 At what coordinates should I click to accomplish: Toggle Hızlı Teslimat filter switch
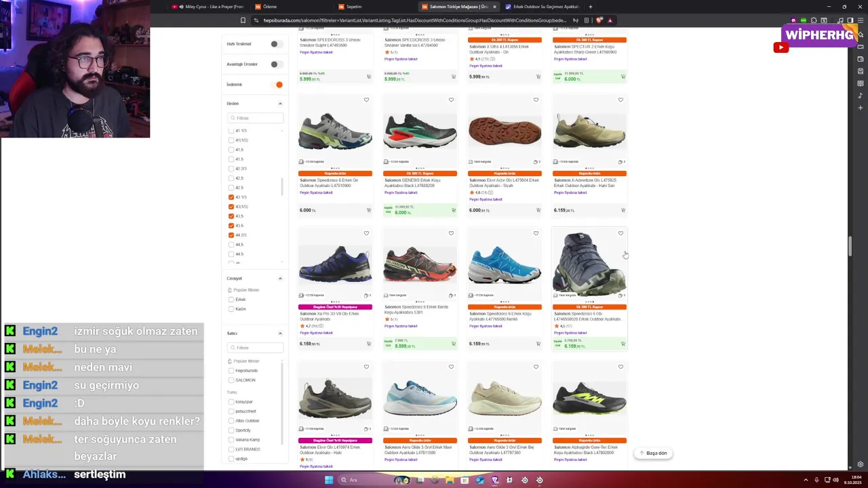coord(275,44)
